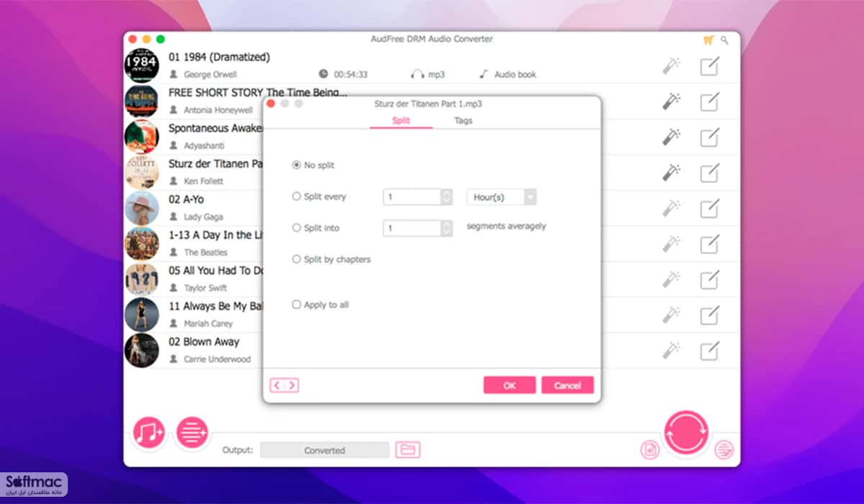Select the Split into radio option
This screenshot has height=504, width=864.
click(296, 228)
